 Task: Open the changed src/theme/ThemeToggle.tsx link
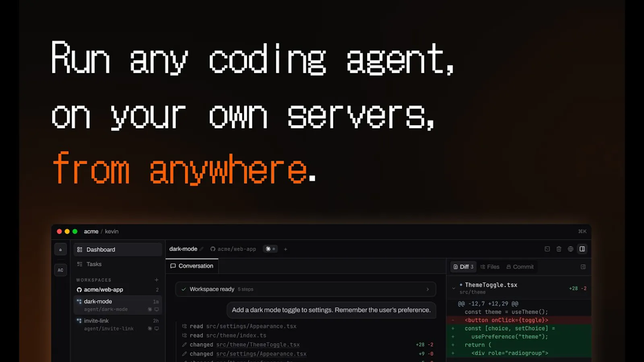(x=258, y=345)
